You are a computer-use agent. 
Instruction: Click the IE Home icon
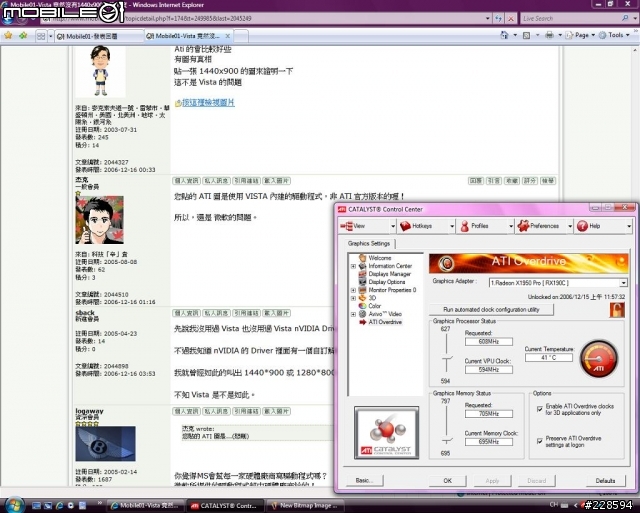point(504,36)
